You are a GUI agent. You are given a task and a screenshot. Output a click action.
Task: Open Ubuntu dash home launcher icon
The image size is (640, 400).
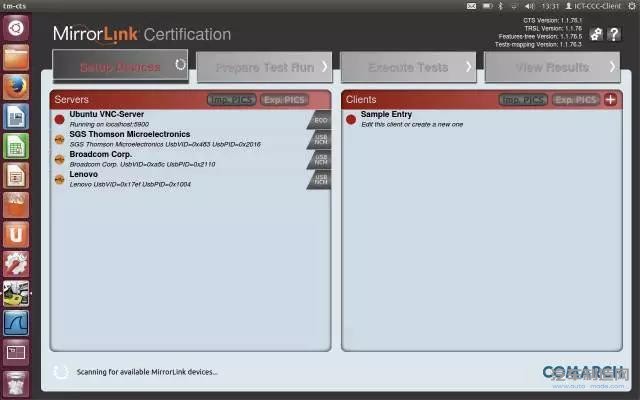[x=16, y=28]
